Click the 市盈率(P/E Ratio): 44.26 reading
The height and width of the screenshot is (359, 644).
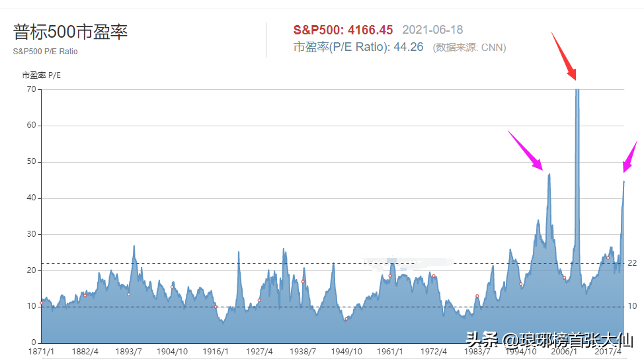coord(358,47)
